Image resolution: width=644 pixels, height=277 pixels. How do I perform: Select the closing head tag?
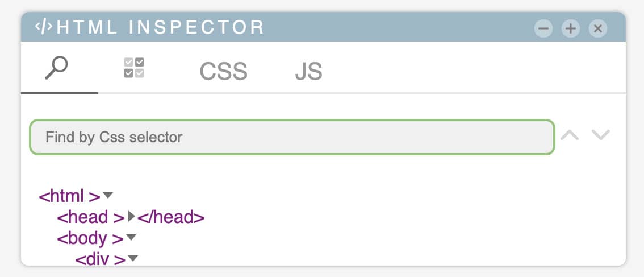pos(171,217)
